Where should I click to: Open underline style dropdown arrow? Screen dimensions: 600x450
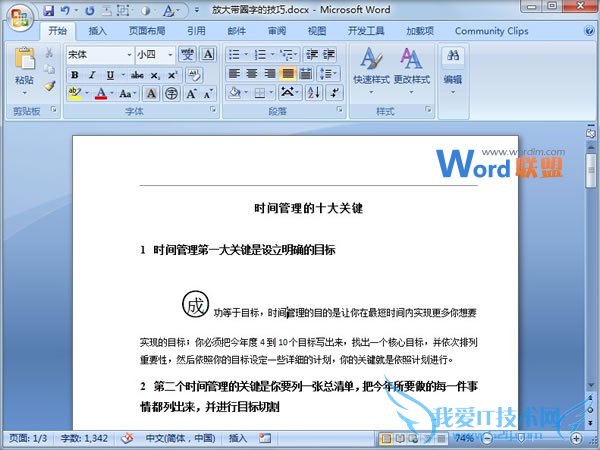(x=123, y=75)
